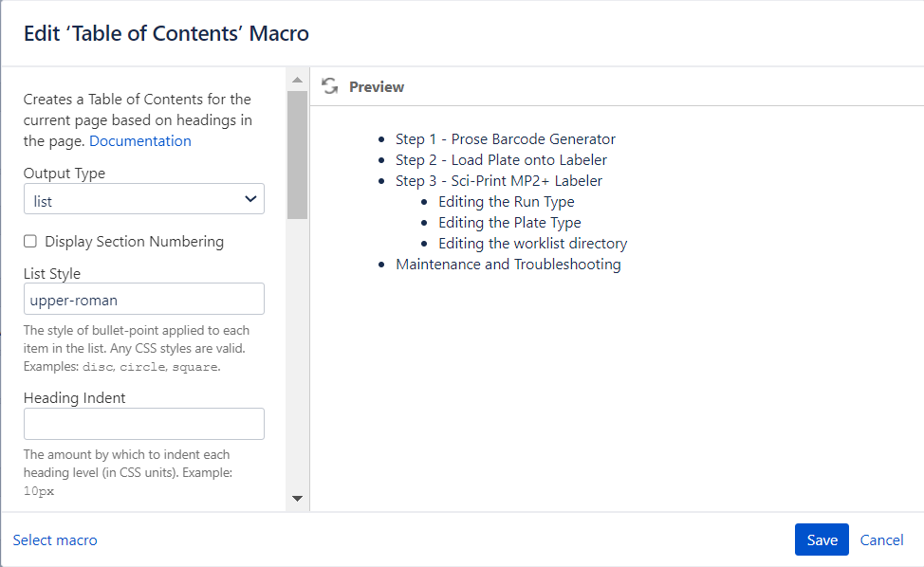Click the empty Heading Indent field
Viewport: 924px width, 567px height.
(143, 424)
